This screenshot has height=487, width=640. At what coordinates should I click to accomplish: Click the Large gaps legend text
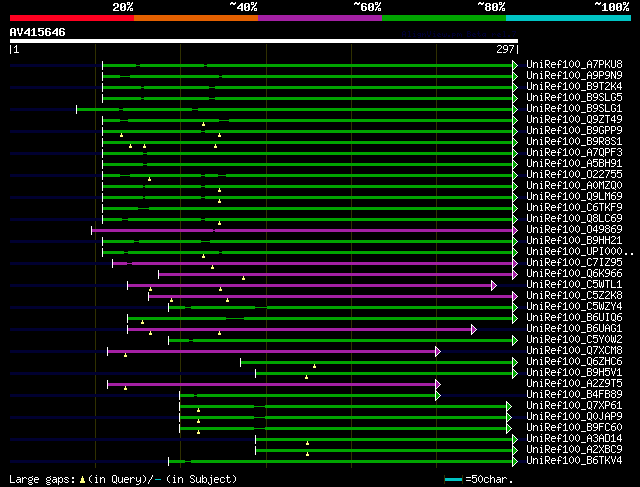click(x=123, y=479)
